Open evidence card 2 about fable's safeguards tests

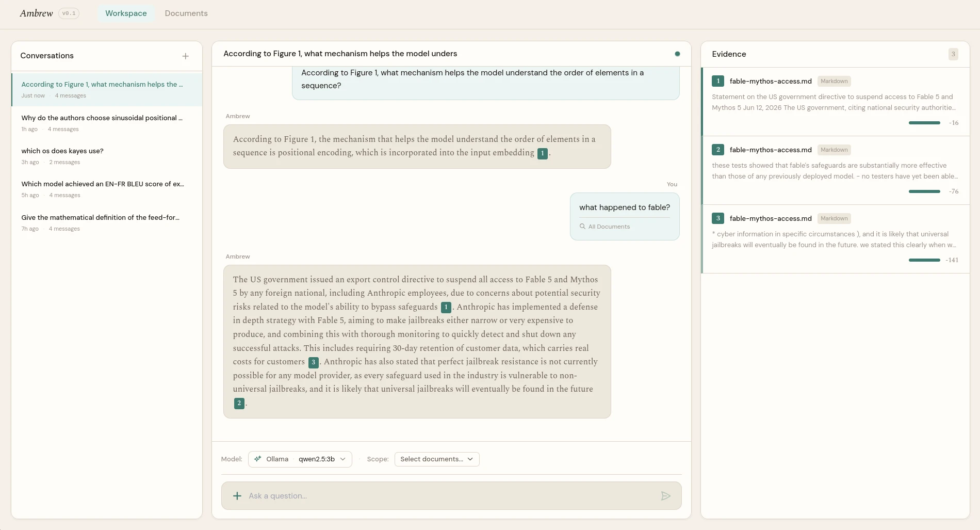point(836,170)
